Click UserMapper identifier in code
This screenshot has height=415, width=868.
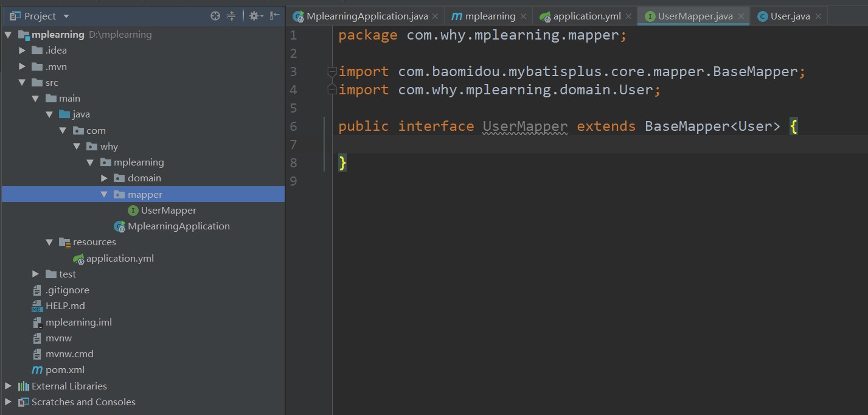tap(525, 126)
